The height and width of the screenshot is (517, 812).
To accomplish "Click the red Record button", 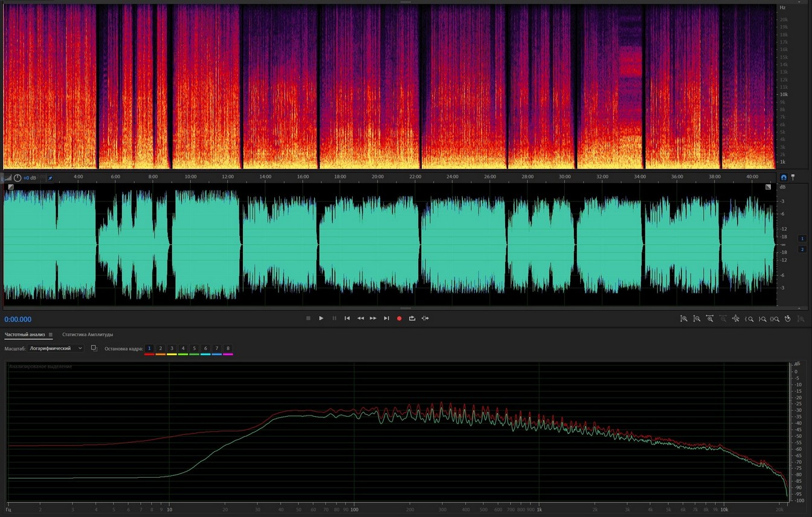I will (x=399, y=318).
